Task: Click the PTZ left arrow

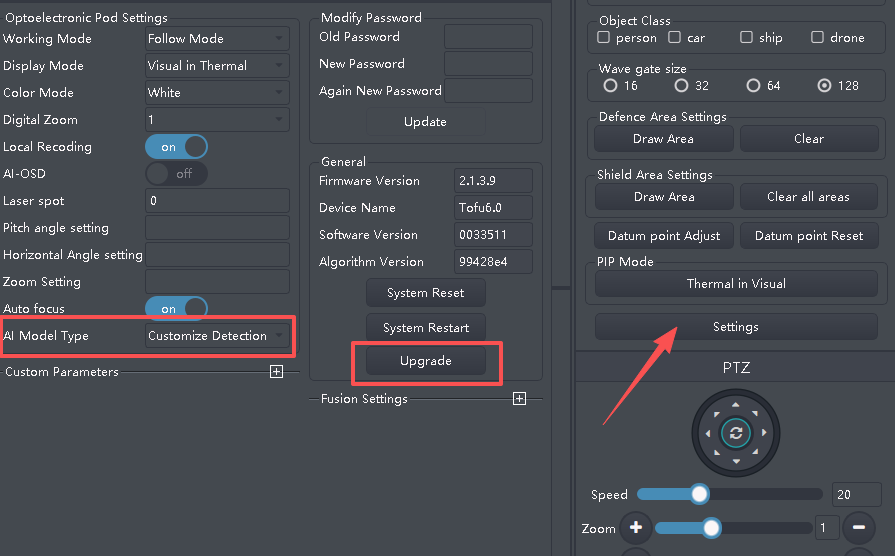Action: [708, 433]
